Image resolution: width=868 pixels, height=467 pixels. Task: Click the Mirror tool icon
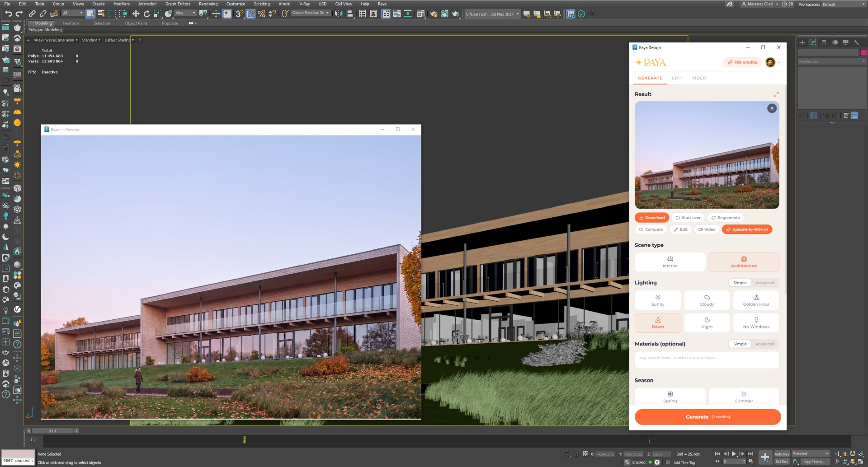339,14
